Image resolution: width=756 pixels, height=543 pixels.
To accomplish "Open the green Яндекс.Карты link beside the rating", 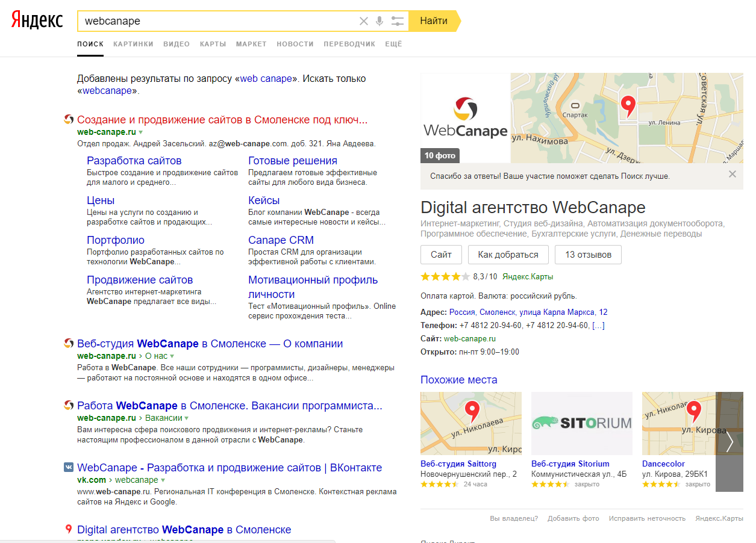I will pyautogui.click(x=528, y=277).
